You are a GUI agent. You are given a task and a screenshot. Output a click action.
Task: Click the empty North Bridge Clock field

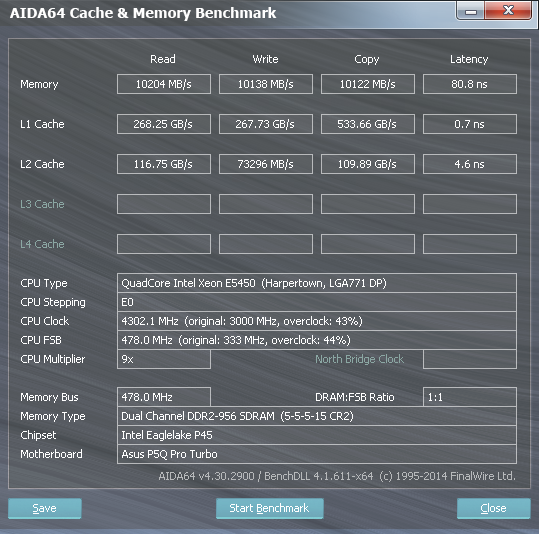(x=470, y=359)
